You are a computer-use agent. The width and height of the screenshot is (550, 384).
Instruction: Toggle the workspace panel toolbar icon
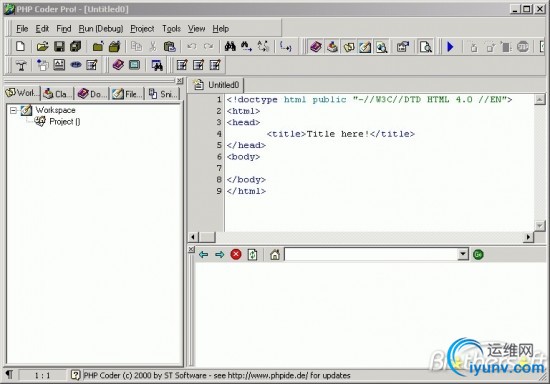(349, 47)
